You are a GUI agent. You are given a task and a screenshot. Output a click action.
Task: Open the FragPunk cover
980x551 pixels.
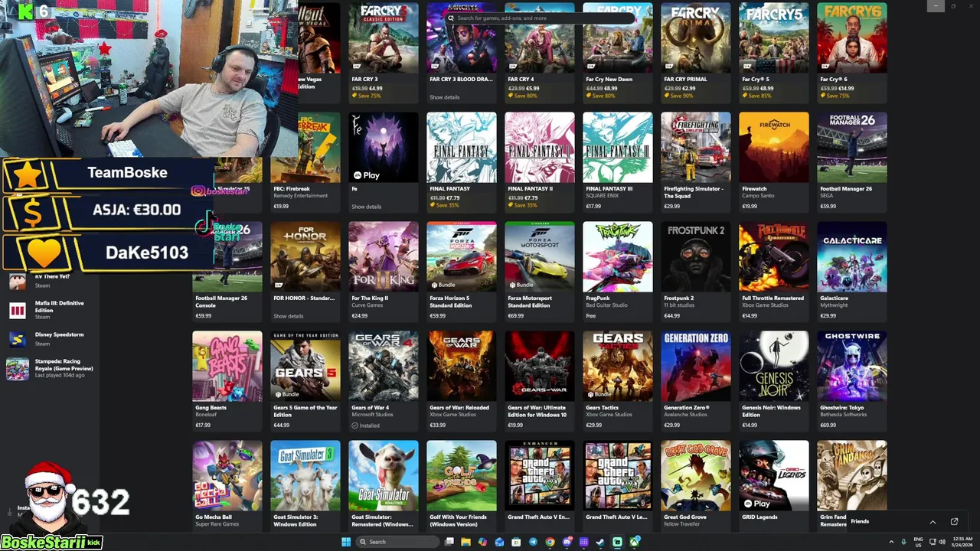tap(618, 256)
